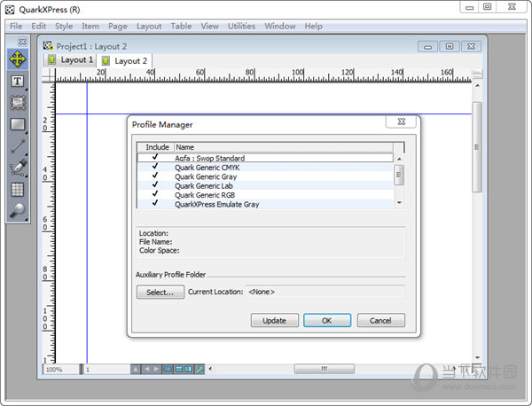Image resolution: width=532 pixels, height=406 pixels.
Task: Split the window horizontally
Action: (179, 369)
